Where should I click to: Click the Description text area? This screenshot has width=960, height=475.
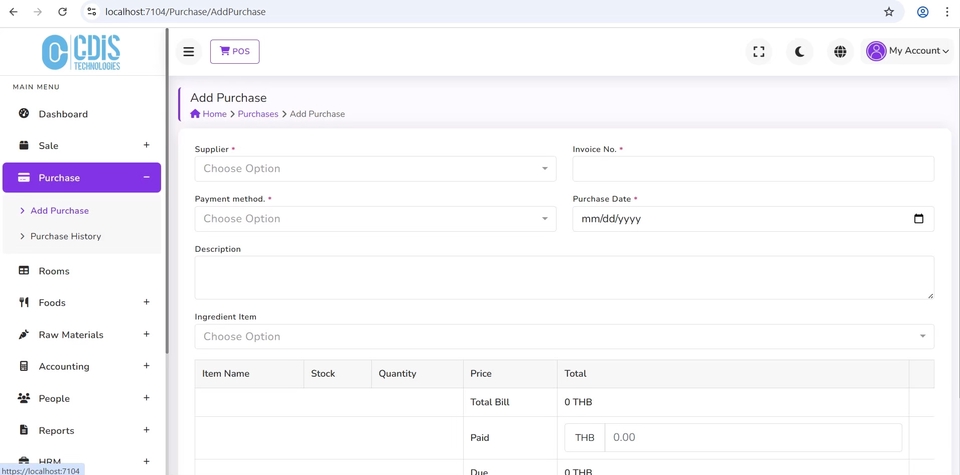tap(564, 277)
